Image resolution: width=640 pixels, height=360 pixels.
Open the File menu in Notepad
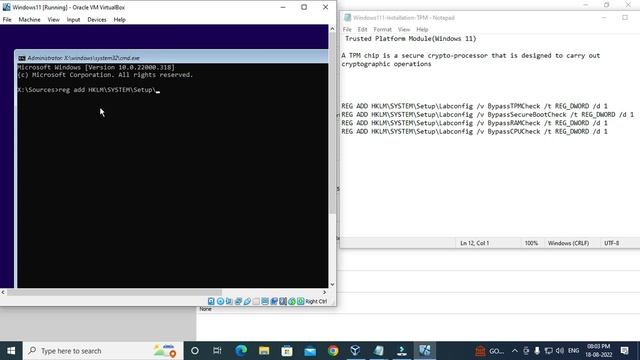click(347, 29)
